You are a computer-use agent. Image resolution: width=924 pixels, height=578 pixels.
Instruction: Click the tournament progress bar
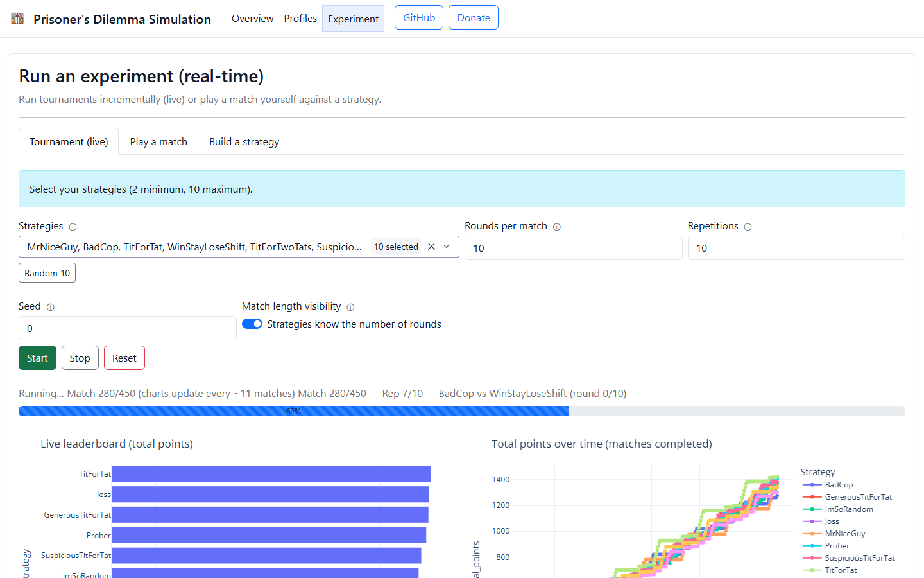pyautogui.click(x=461, y=411)
